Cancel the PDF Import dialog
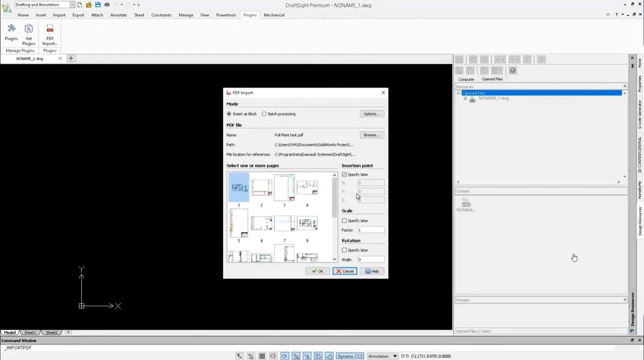This screenshot has width=644, height=360. pyautogui.click(x=345, y=271)
